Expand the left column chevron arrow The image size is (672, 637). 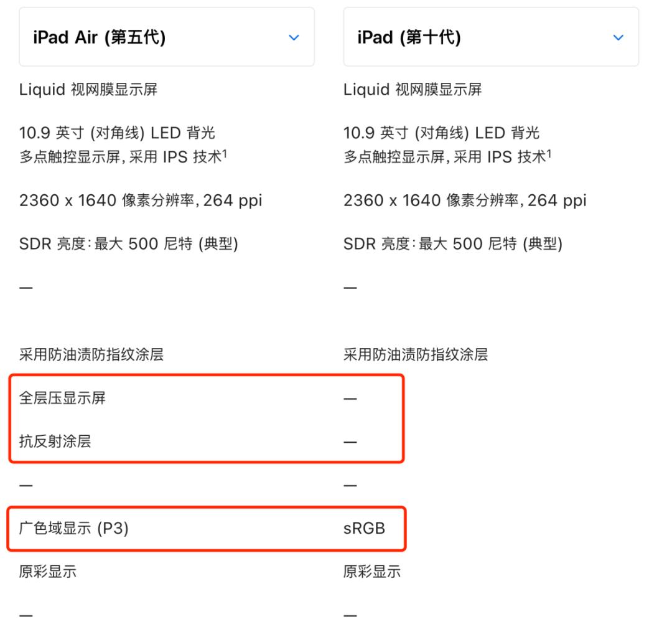(293, 37)
